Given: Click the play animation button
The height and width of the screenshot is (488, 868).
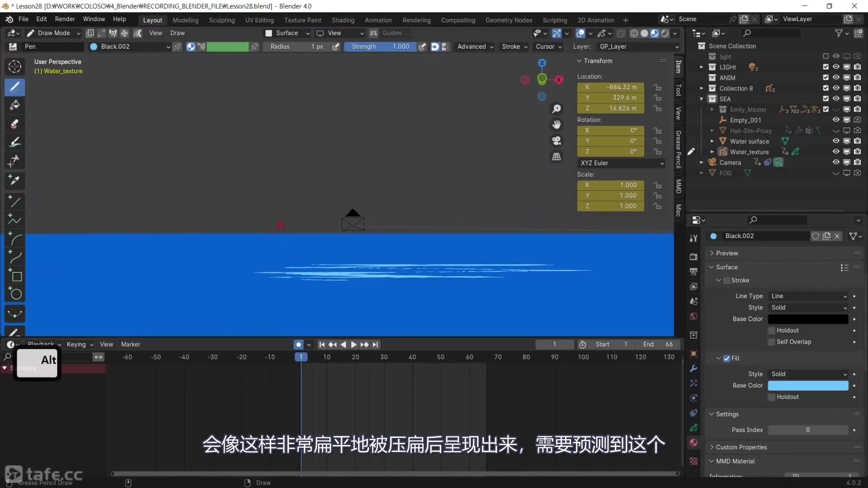Looking at the screenshot, I should 354,344.
